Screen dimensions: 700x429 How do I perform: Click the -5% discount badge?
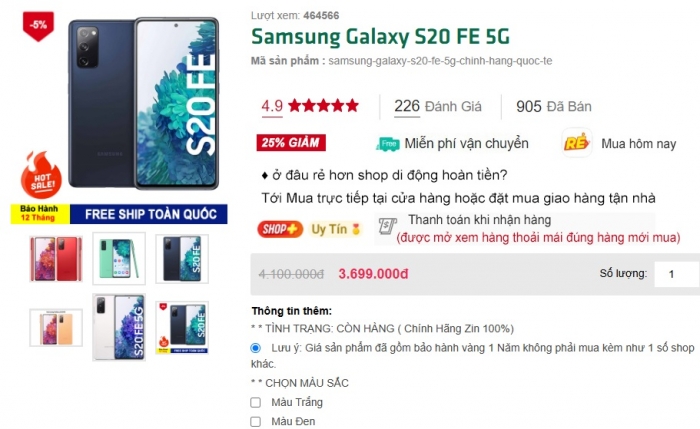tap(38, 26)
